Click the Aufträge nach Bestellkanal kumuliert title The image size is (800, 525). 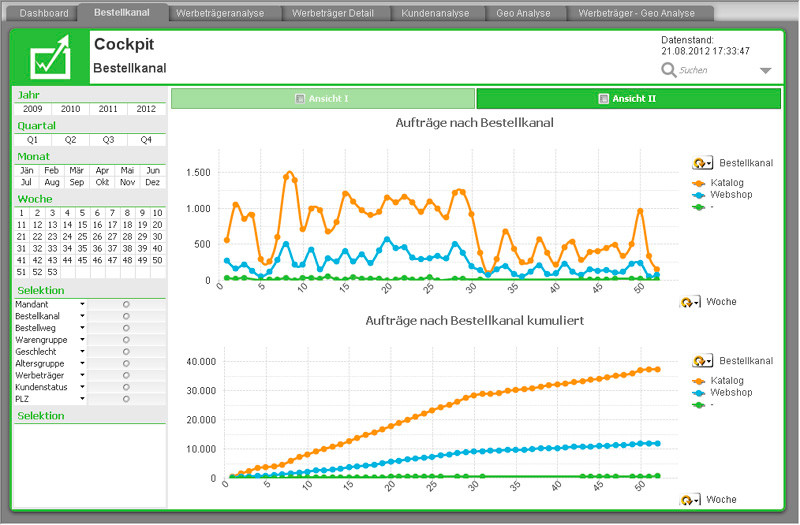(x=474, y=321)
